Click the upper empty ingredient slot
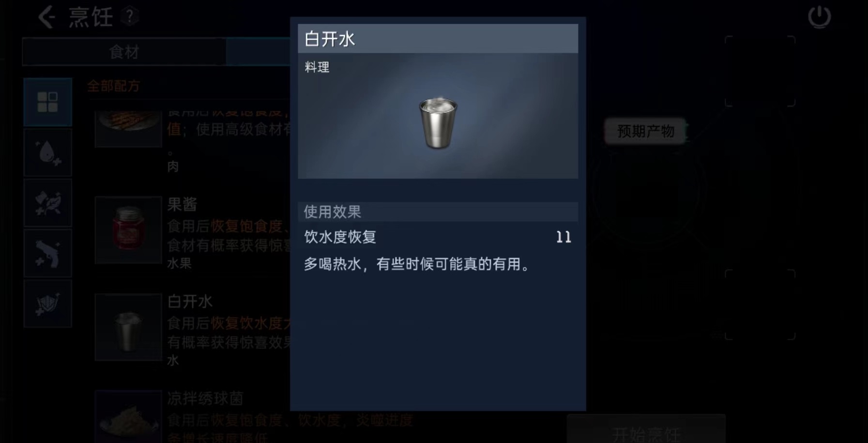This screenshot has height=443, width=868. [x=760, y=71]
